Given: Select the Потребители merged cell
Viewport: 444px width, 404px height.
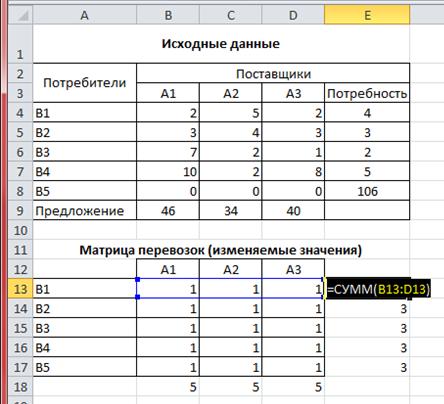Looking at the screenshot, I should [85, 83].
